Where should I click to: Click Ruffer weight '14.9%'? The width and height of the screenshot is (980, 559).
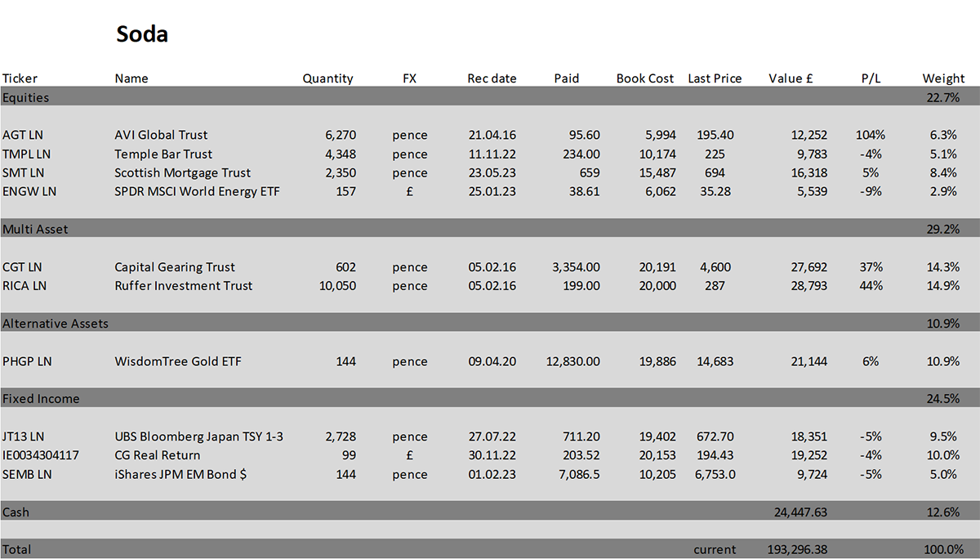pyautogui.click(x=943, y=286)
